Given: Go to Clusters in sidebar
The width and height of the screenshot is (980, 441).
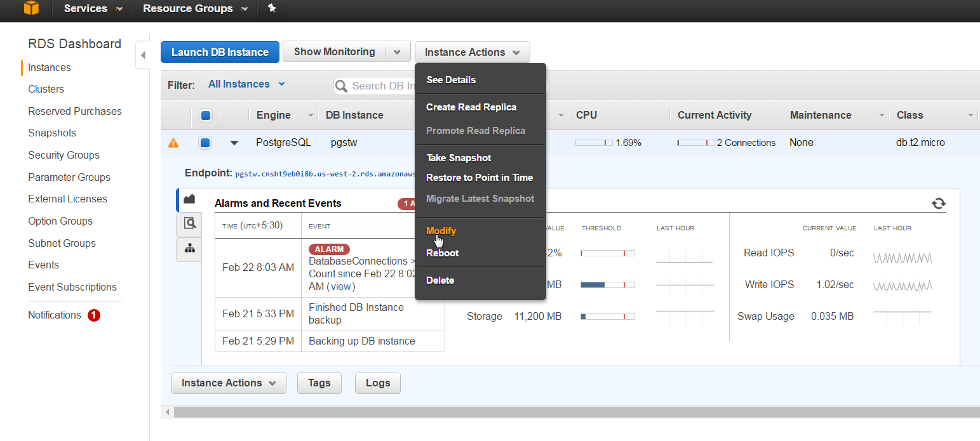Looking at the screenshot, I should [46, 89].
